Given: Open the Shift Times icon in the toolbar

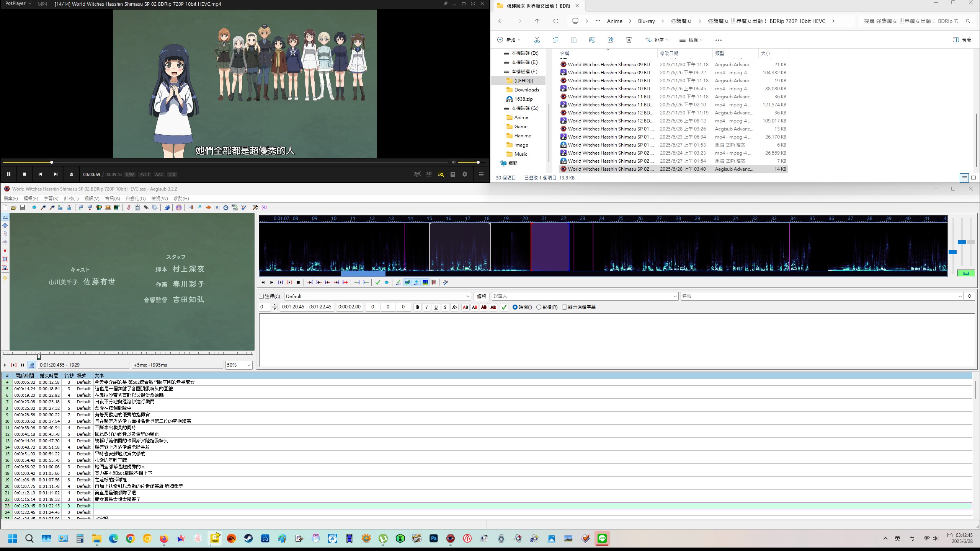Looking at the screenshot, I should point(191,207).
